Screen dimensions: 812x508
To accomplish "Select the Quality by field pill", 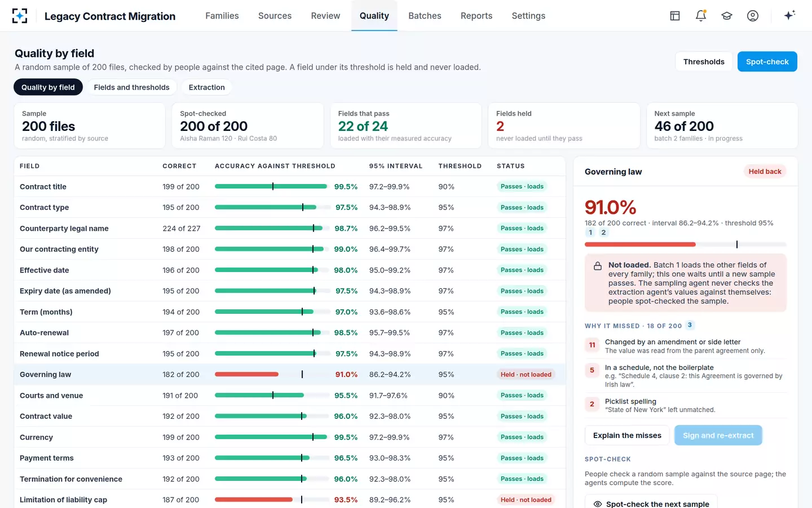I will click(48, 87).
